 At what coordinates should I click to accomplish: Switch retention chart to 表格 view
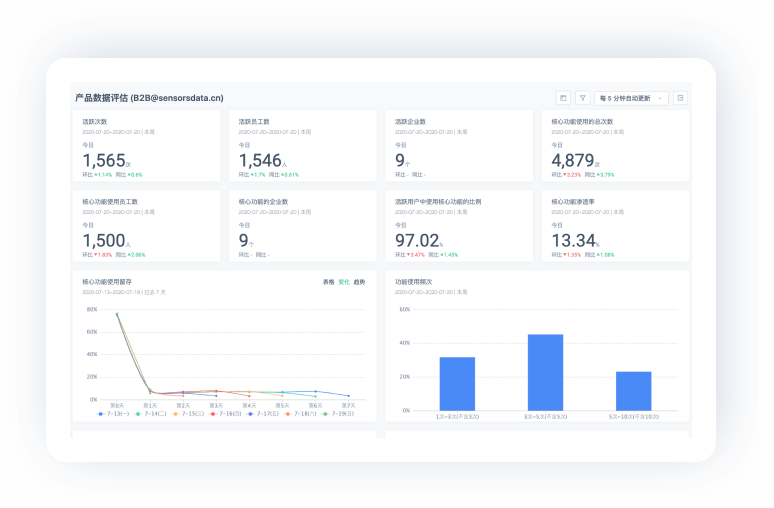tap(328, 282)
